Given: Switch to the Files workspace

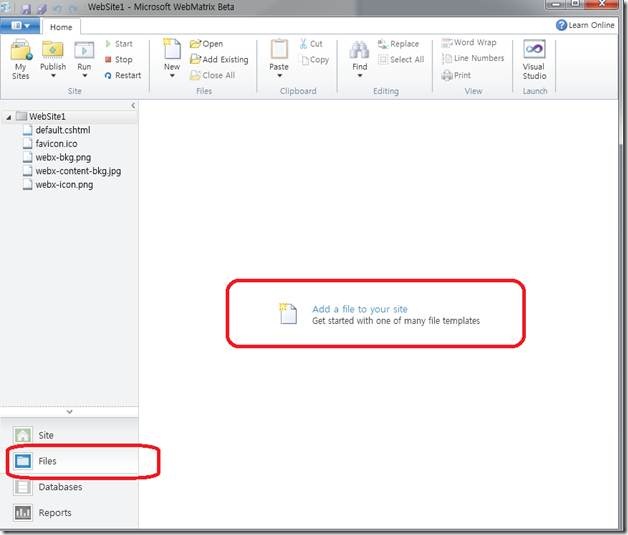Looking at the screenshot, I should pyautogui.click(x=69, y=461).
